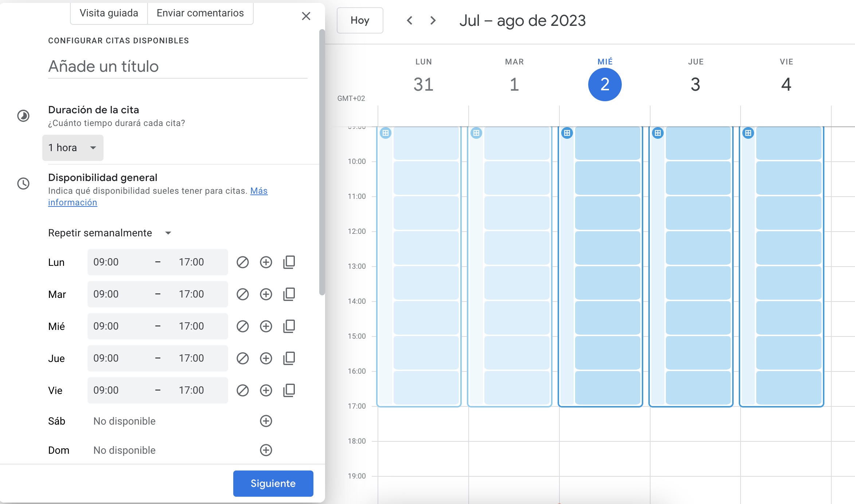
Task: Add availability for Saturday
Action: [266, 421]
